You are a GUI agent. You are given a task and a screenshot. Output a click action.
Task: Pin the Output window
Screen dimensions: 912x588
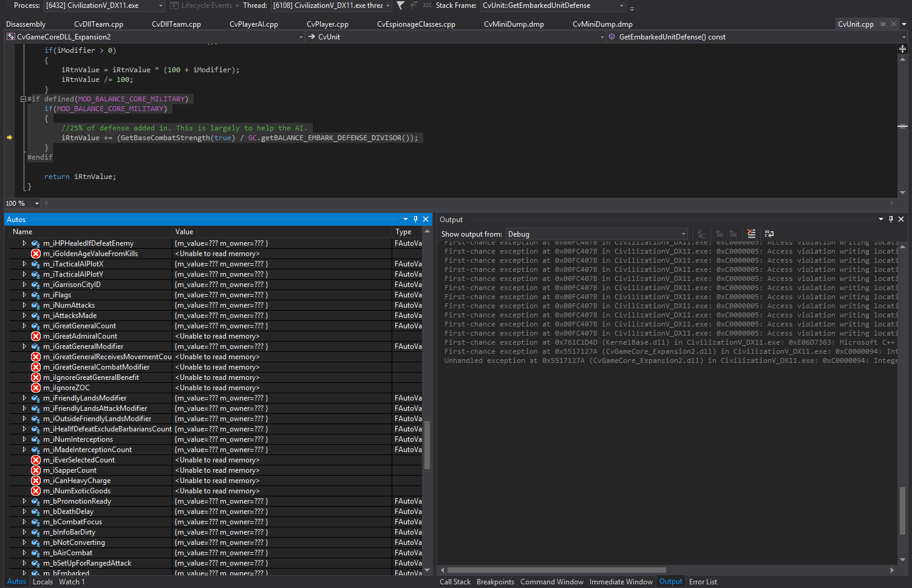pos(891,219)
